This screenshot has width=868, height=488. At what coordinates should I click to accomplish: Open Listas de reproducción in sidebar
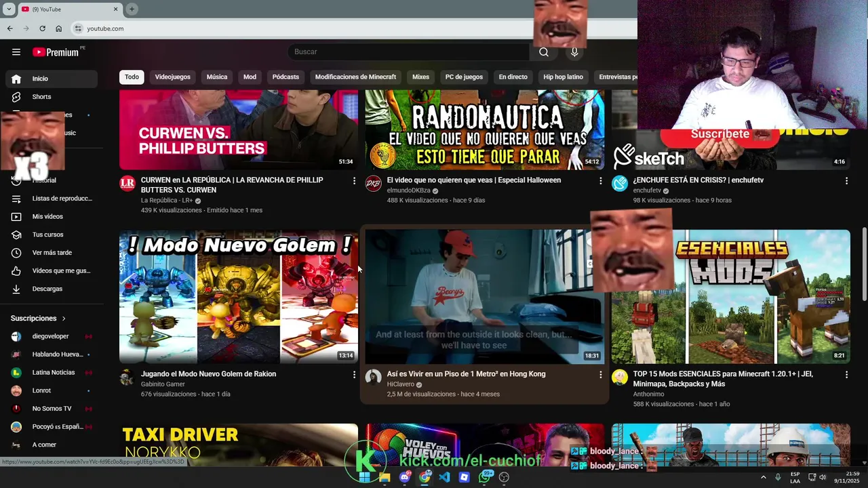pyautogui.click(x=52, y=199)
